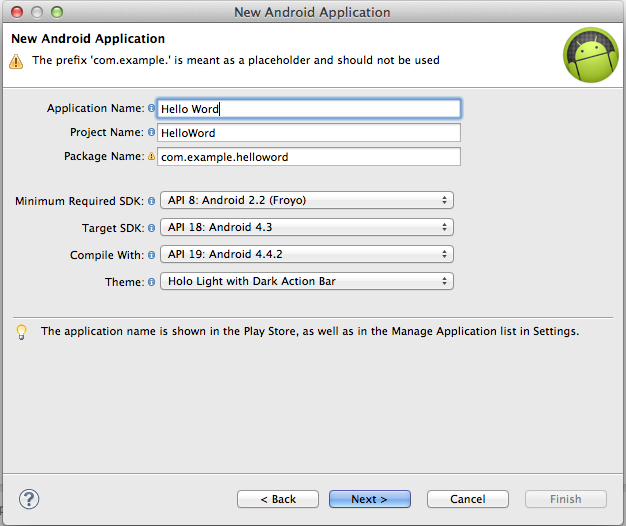Click the 'Application Name:' label
Viewport: 626px width, 526px height.
pos(95,108)
